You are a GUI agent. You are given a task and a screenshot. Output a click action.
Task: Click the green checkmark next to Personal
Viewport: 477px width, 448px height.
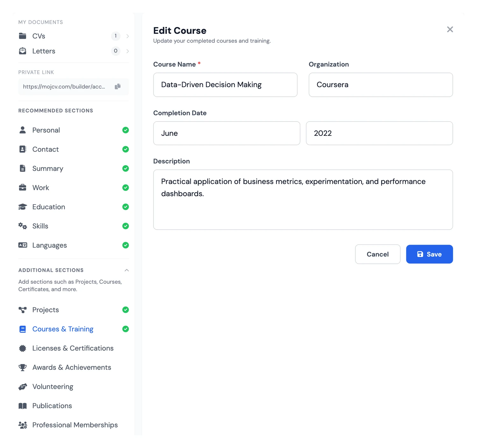(x=126, y=130)
